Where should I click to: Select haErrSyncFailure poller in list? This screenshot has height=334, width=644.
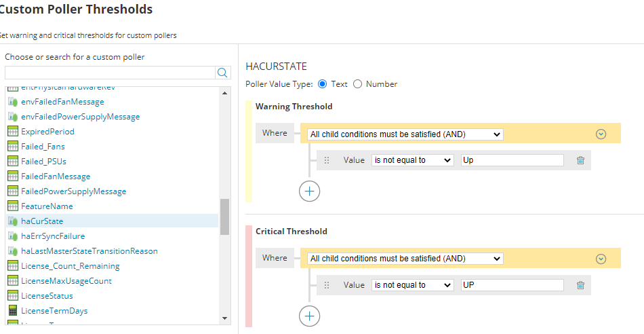53,236
